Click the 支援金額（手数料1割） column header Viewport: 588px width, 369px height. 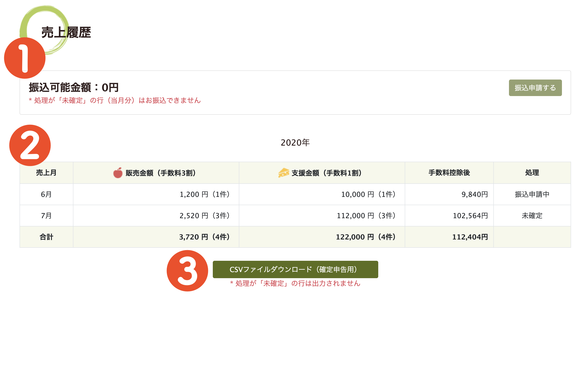(x=322, y=173)
